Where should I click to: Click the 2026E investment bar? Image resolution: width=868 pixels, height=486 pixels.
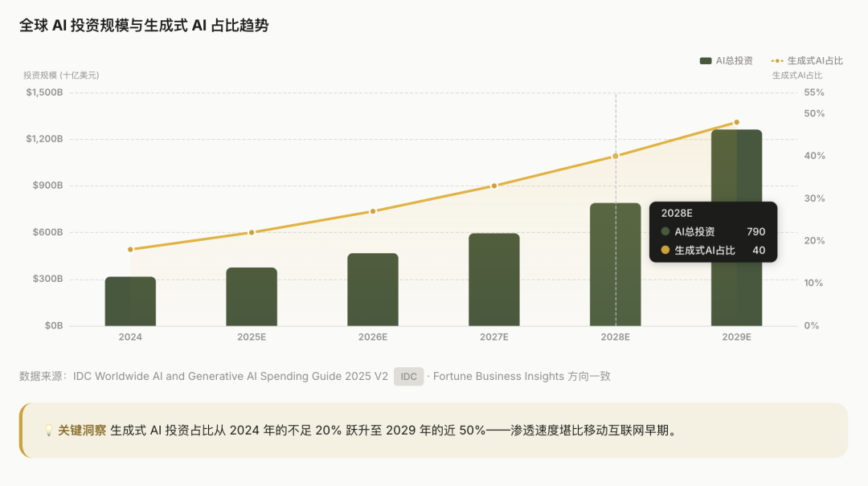point(373,289)
